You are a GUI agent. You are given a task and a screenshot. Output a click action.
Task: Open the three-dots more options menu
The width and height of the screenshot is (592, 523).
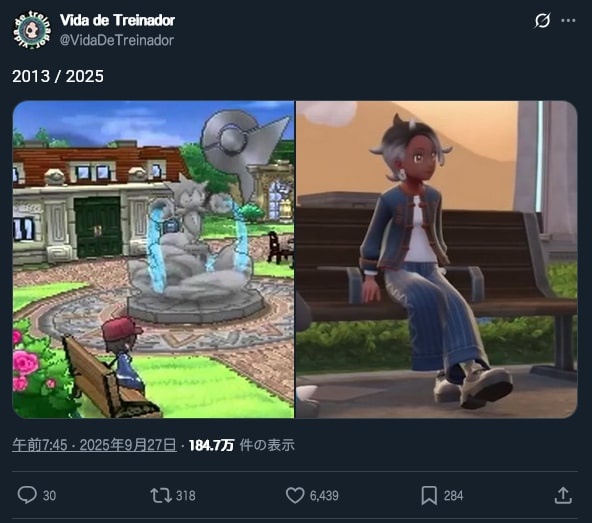click(x=568, y=20)
